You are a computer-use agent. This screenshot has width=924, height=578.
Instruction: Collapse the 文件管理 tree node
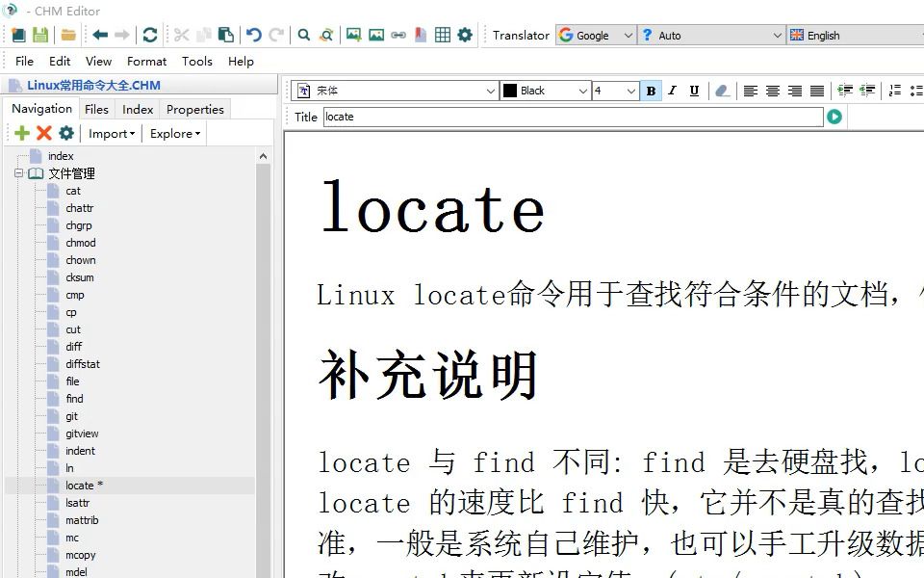click(x=19, y=173)
